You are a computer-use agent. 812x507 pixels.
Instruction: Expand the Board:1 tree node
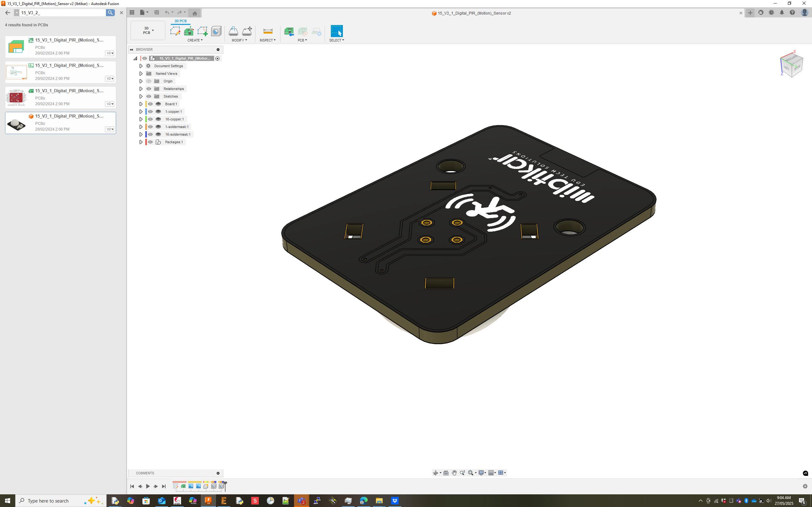(141, 104)
